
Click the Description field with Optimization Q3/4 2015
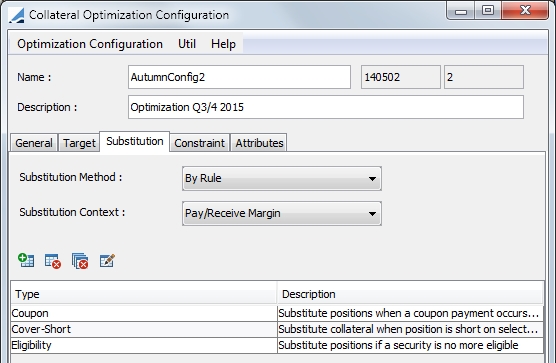326,107
